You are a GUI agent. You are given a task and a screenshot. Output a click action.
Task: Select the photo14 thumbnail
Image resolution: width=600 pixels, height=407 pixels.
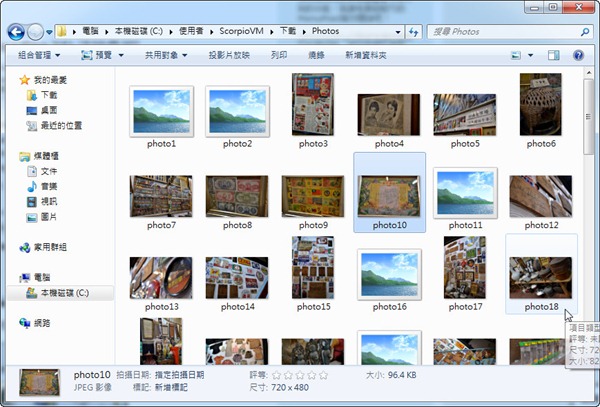click(x=237, y=278)
